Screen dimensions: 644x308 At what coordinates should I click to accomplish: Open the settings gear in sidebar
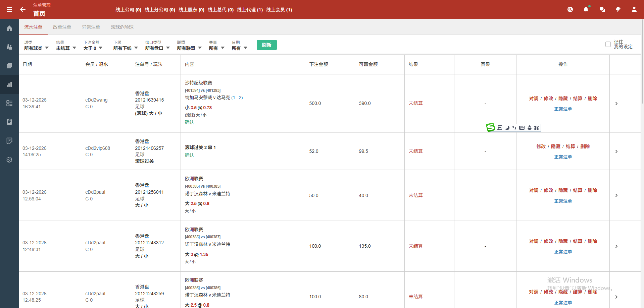(9, 160)
